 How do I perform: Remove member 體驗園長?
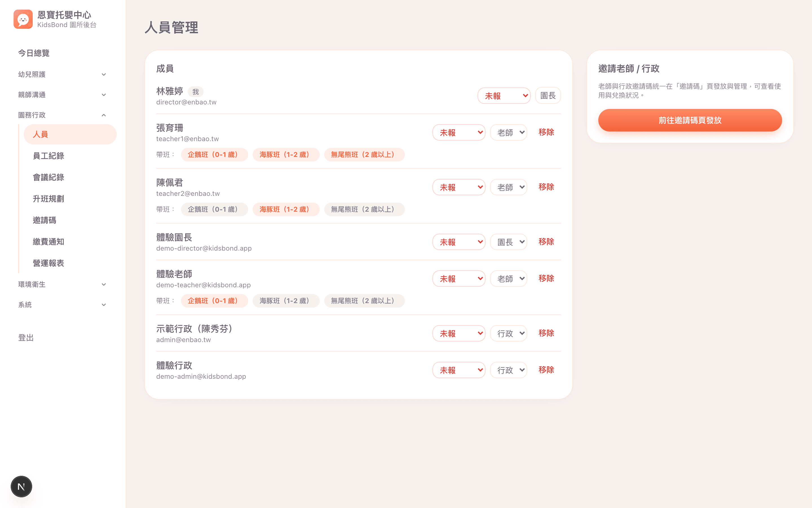tap(546, 242)
